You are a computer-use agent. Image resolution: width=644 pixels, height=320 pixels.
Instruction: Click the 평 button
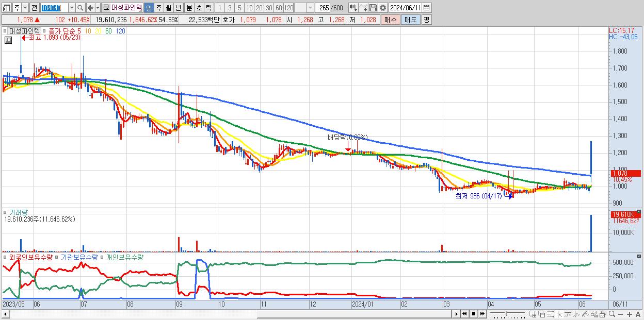[x=426, y=20]
